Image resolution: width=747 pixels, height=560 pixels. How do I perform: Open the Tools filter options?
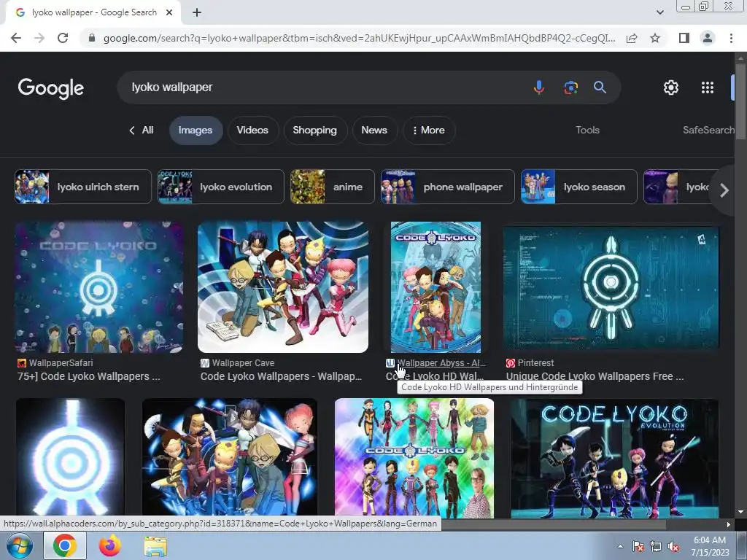pos(587,130)
